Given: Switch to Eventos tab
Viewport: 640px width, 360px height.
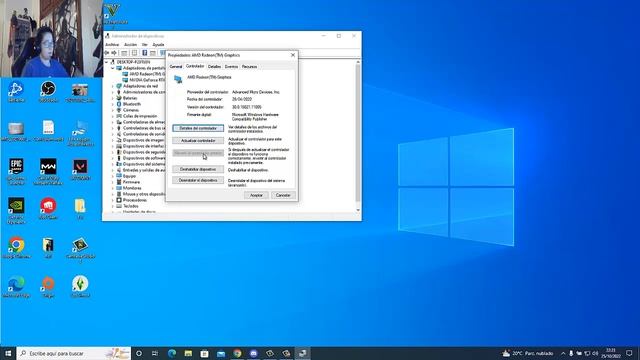Looking at the screenshot, I should [231, 67].
